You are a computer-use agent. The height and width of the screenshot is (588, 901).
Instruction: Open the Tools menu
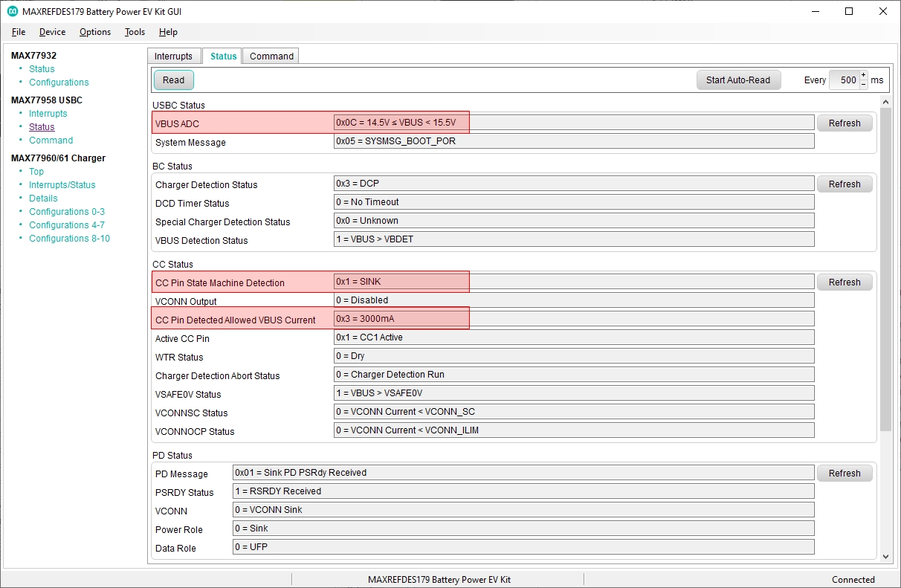[x=135, y=32]
